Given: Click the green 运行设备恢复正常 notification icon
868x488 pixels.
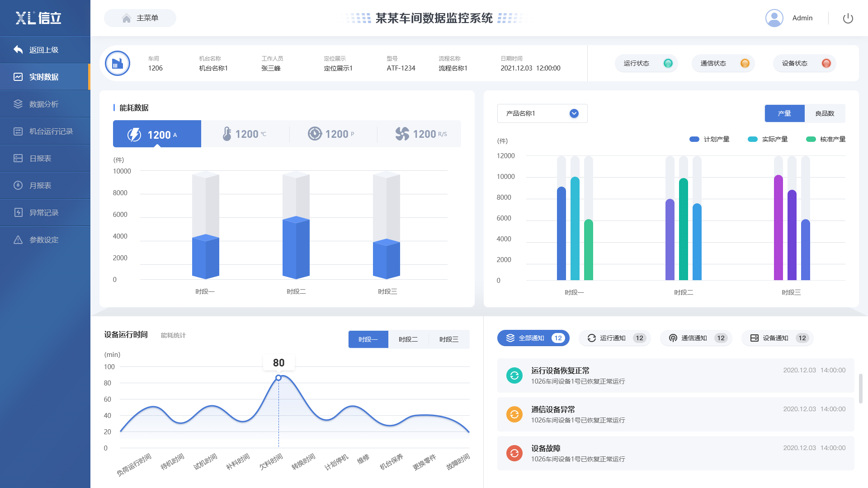Looking at the screenshot, I should [514, 375].
